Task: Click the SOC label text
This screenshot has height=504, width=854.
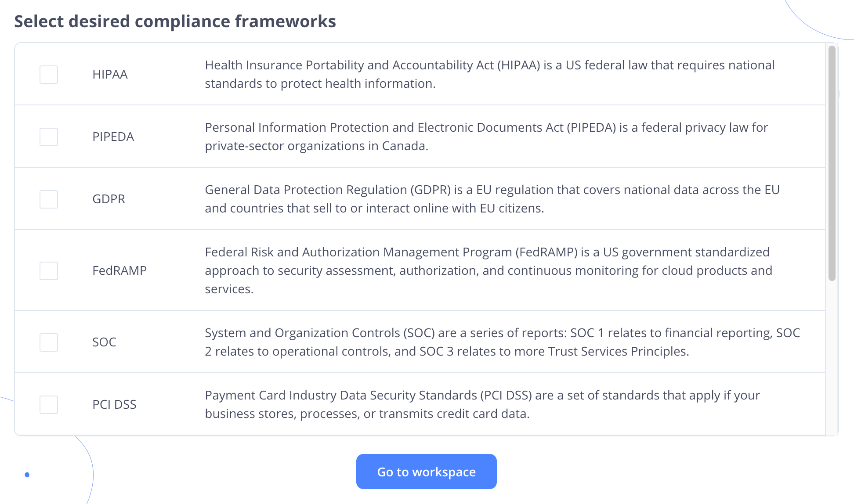Action: tap(104, 342)
